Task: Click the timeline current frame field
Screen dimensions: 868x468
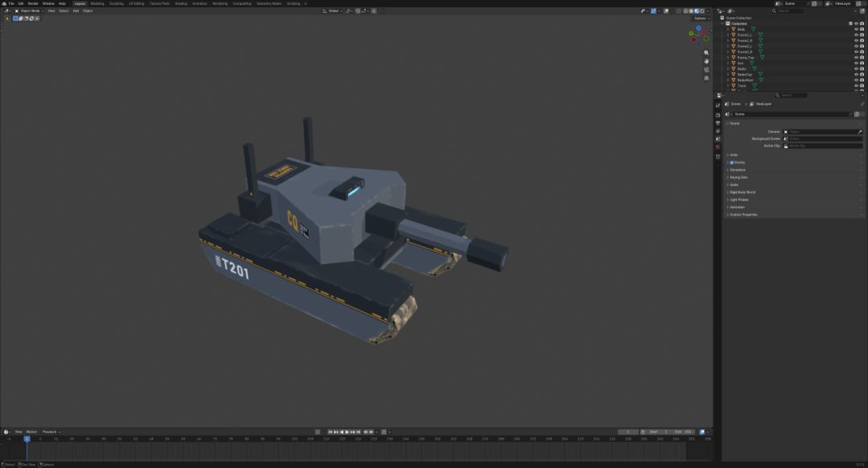Action: pyautogui.click(x=628, y=432)
